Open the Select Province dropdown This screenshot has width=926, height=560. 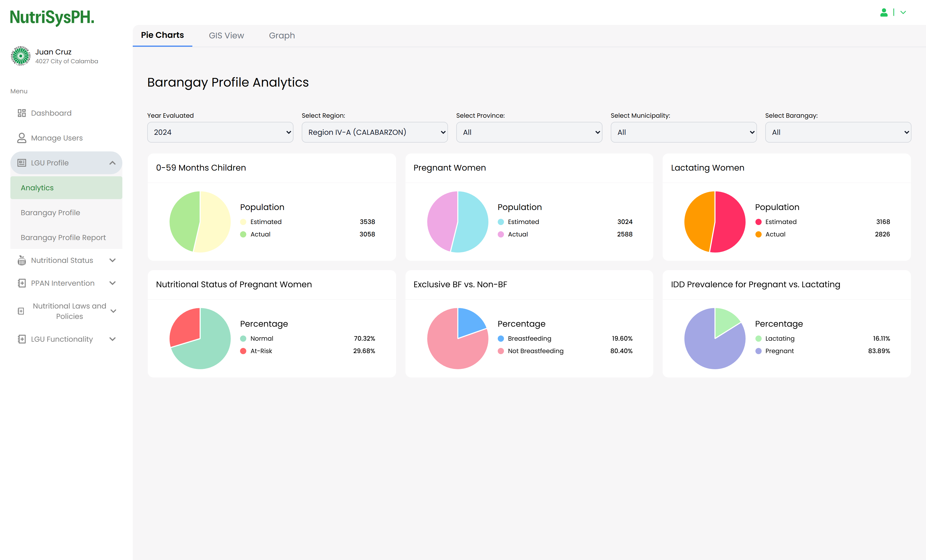(529, 132)
